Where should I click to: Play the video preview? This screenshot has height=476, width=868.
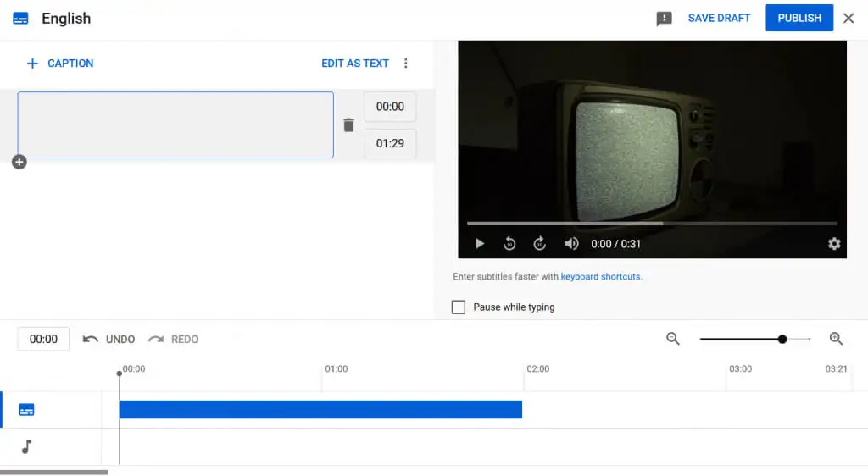(x=480, y=244)
